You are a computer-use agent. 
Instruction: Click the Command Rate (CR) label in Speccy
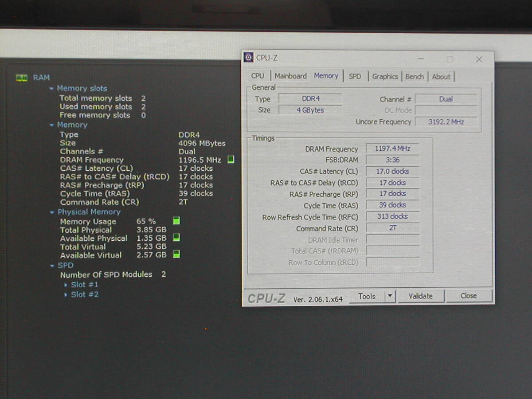(x=100, y=202)
